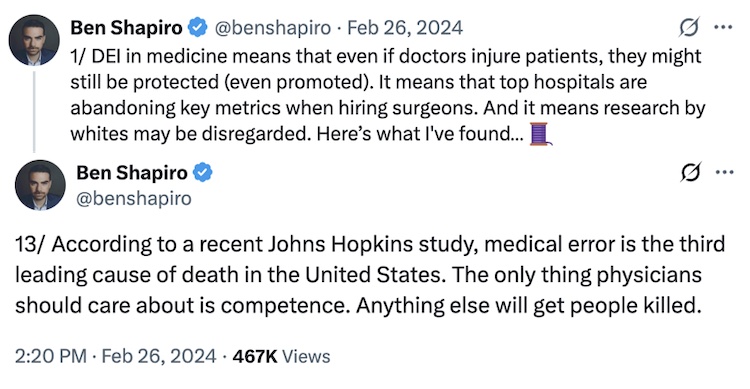This screenshot has height=389, width=750.
Task: Open the Feb 26, 2024 date in the first tweet header
Action: coord(405,28)
